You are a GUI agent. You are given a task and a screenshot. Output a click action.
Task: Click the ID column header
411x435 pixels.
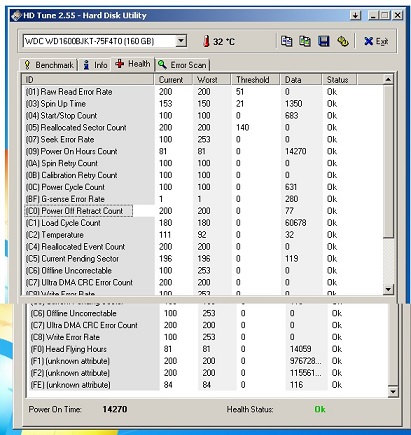88,80
